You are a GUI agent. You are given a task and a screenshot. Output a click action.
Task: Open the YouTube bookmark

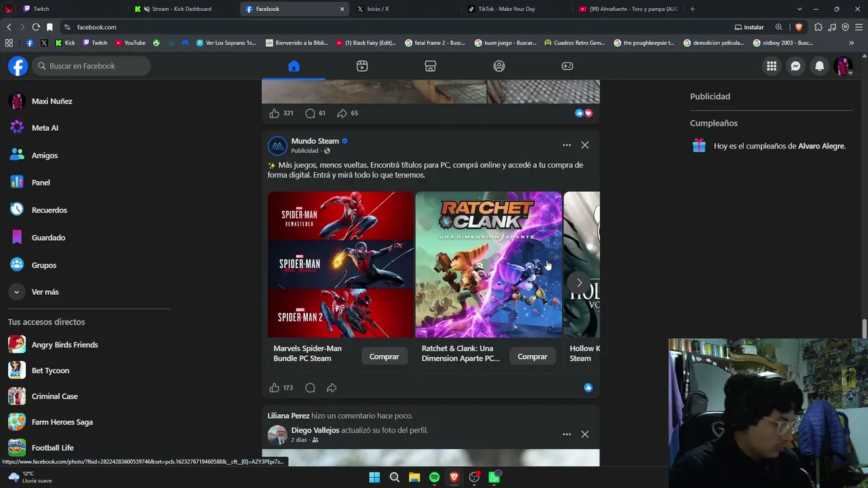(x=130, y=43)
